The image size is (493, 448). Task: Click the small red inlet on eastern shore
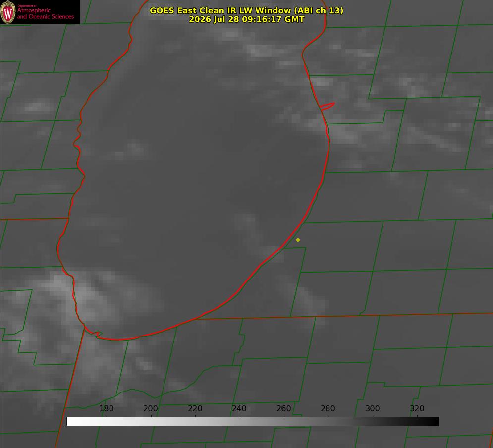pos(327,106)
